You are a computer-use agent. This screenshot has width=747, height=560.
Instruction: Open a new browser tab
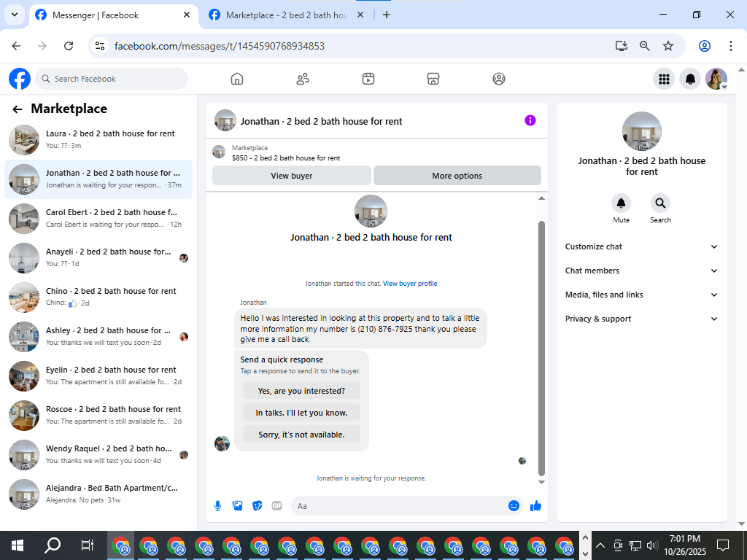click(387, 15)
